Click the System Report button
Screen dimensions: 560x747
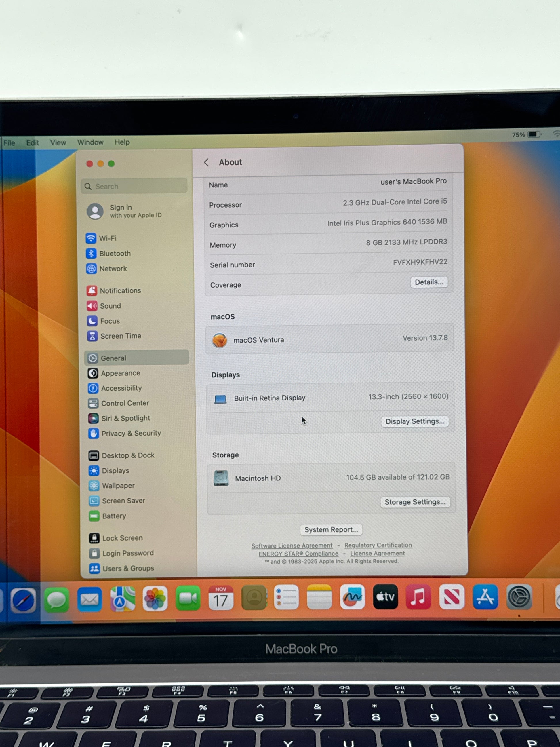pyautogui.click(x=331, y=529)
